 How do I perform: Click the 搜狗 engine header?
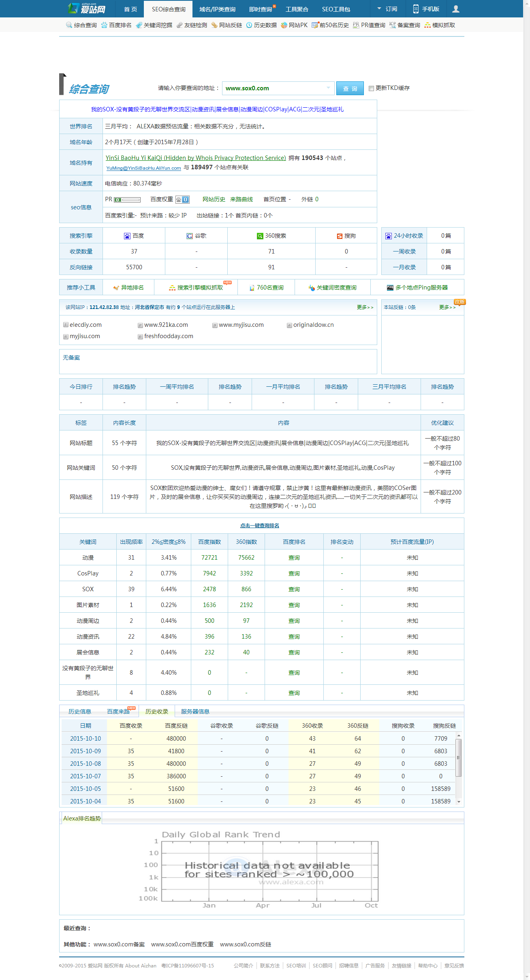346,236
